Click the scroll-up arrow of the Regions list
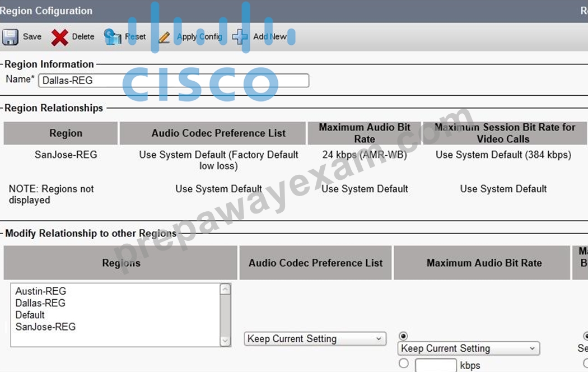The image size is (588, 372). pos(225,289)
